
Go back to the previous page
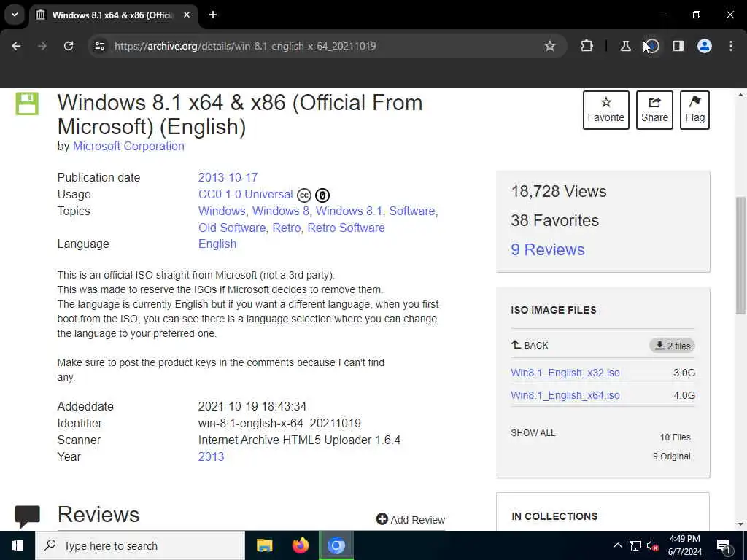16,46
